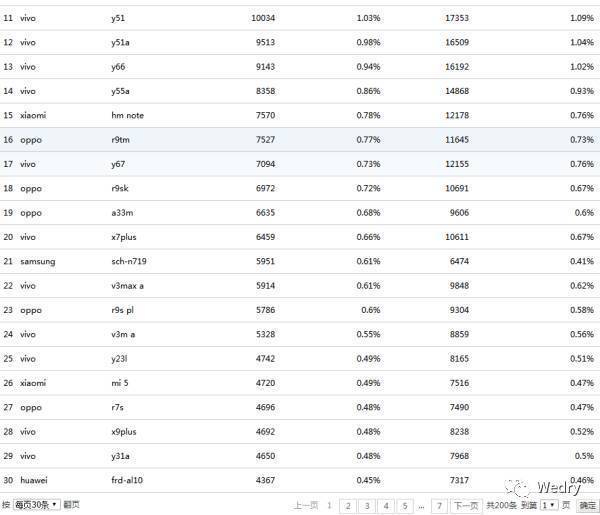The image size is (600, 515).
Task: Click the value 8238 in row 28
Action: 459,432
